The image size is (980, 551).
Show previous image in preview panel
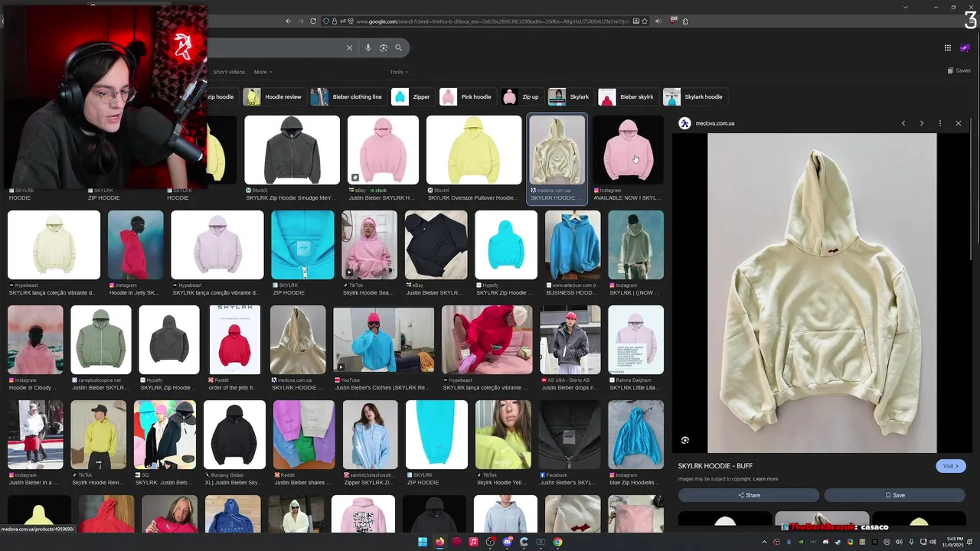903,123
